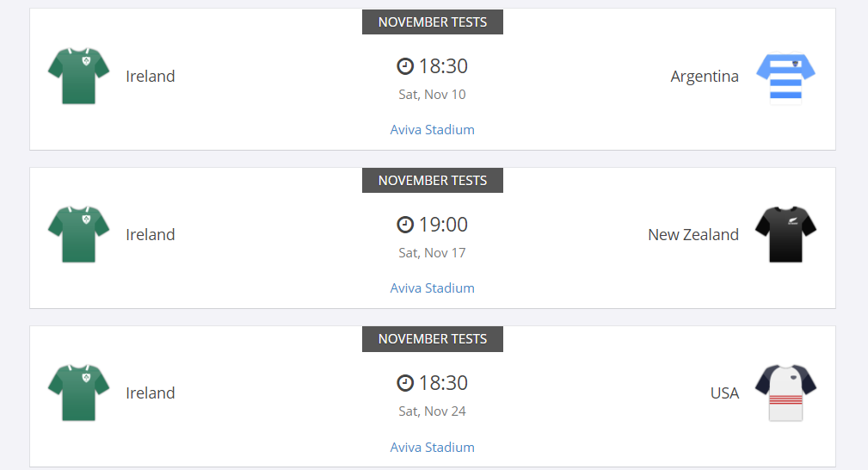Click USA white jersey icon
Image resolution: width=868 pixels, height=470 pixels.
(x=785, y=393)
